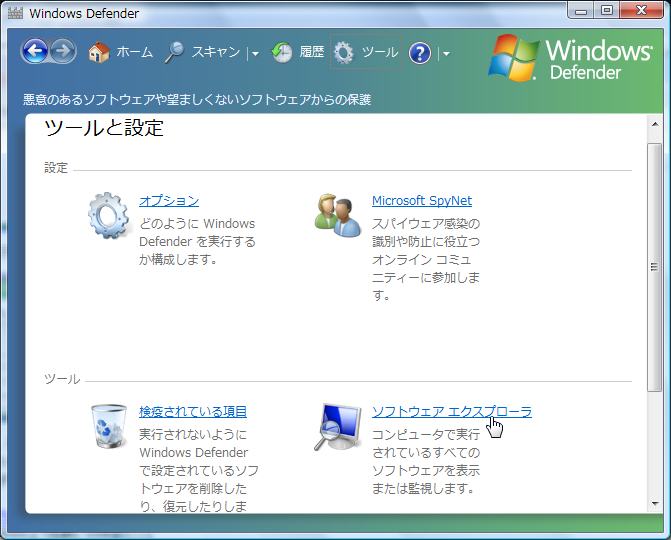Minimize the Windows Defender window
Screen dimensions: 671x540
[581, 11]
